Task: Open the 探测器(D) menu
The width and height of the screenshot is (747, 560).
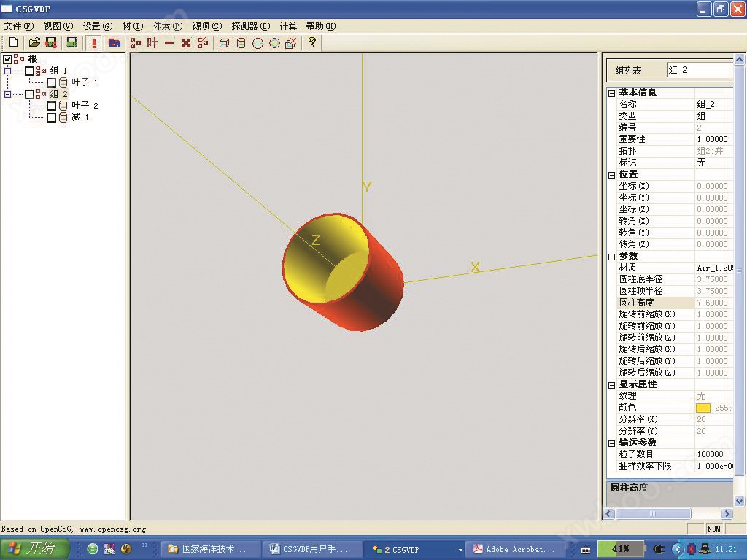Action: tap(251, 26)
